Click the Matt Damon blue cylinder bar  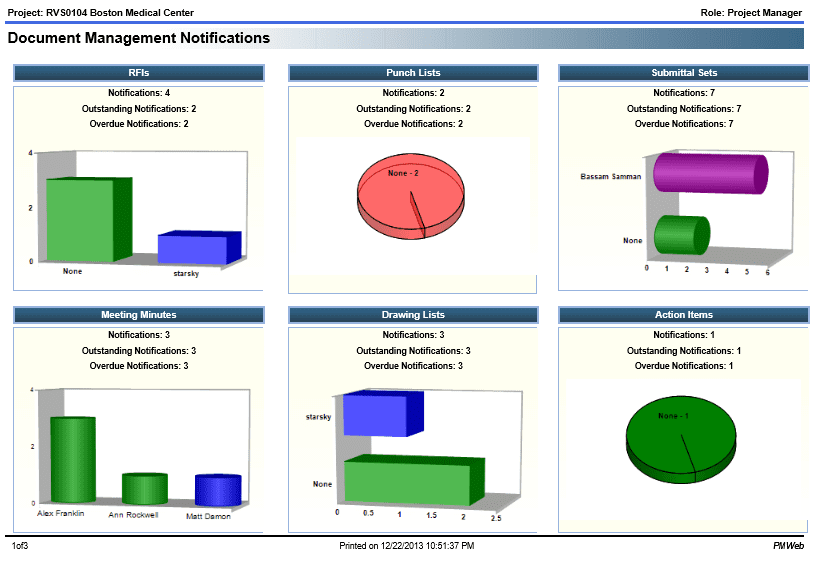(x=218, y=490)
